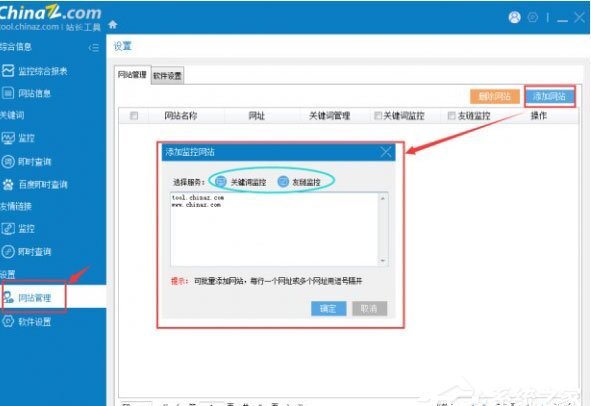The height and width of the screenshot is (406, 591).
Task: Select 即时查询 under the 友情链接 section
Action: click(26, 251)
